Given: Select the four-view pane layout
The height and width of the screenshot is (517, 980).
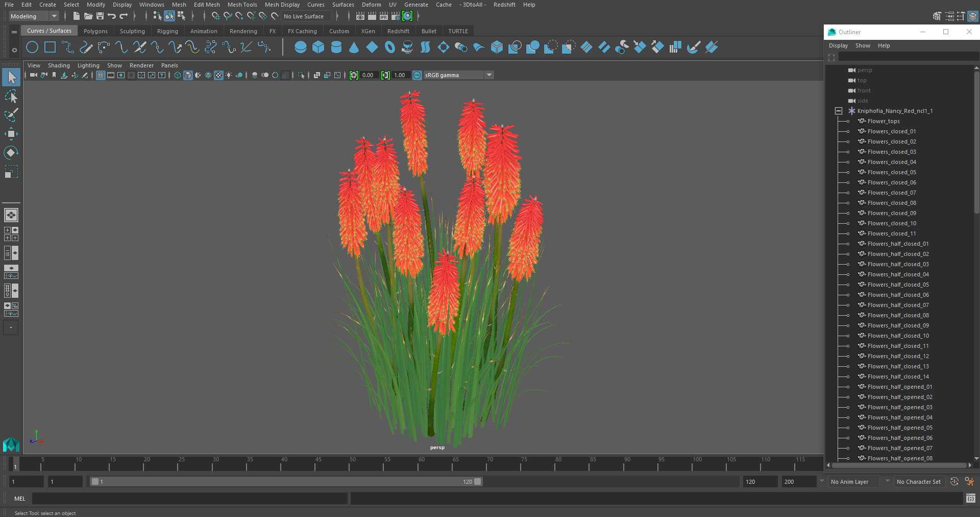Looking at the screenshot, I should [x=11, y=234].
